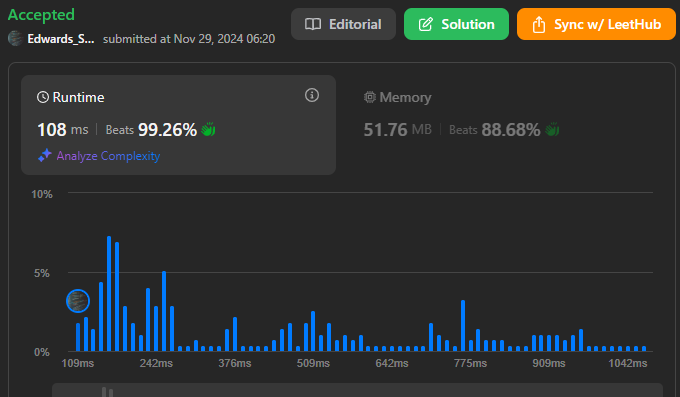Select the Runtime stats card
680x397 pixels.
pyautogui.click(x=178, y=125)
